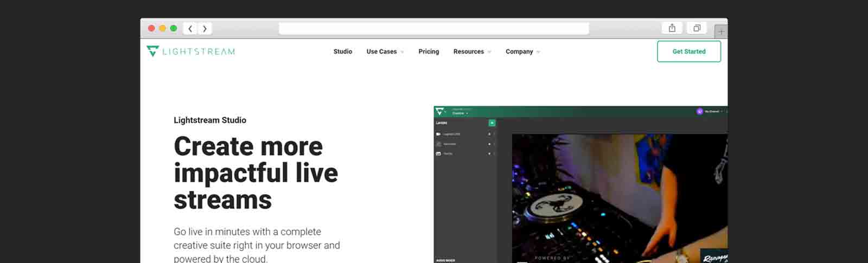Click the camera icon of the first layer
The image size is (868, 263).
click(438, 134)
